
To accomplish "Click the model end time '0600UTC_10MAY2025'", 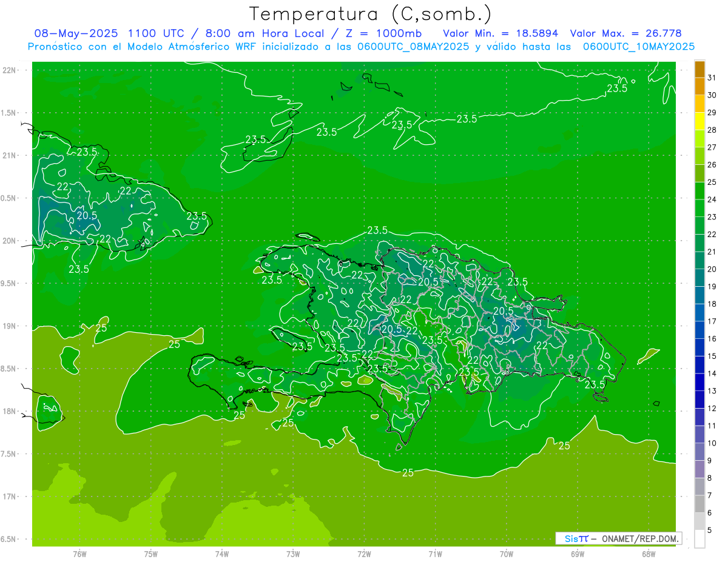I will [639, 47].
